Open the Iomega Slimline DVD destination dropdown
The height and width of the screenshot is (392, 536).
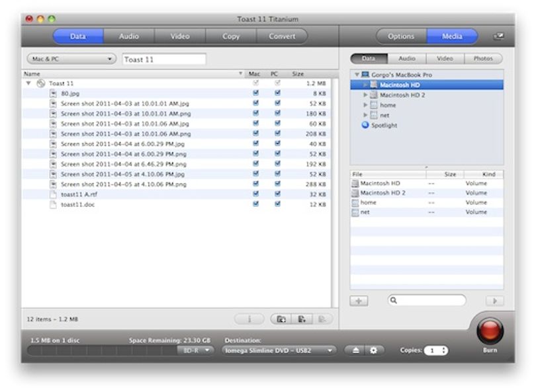click(x=279, y=350)
